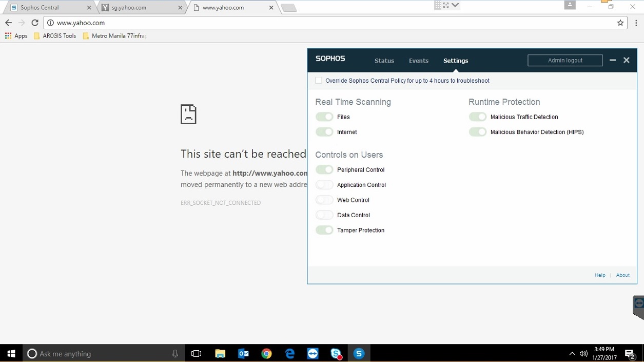This screenshot has width=644, height=362.
Task: Show hidden system tray icons
Action: click(x=572, y=353)
